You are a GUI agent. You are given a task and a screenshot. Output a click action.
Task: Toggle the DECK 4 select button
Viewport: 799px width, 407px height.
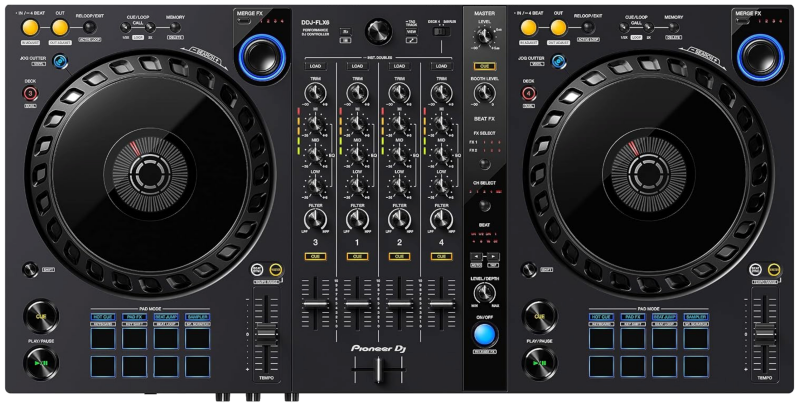528,93
